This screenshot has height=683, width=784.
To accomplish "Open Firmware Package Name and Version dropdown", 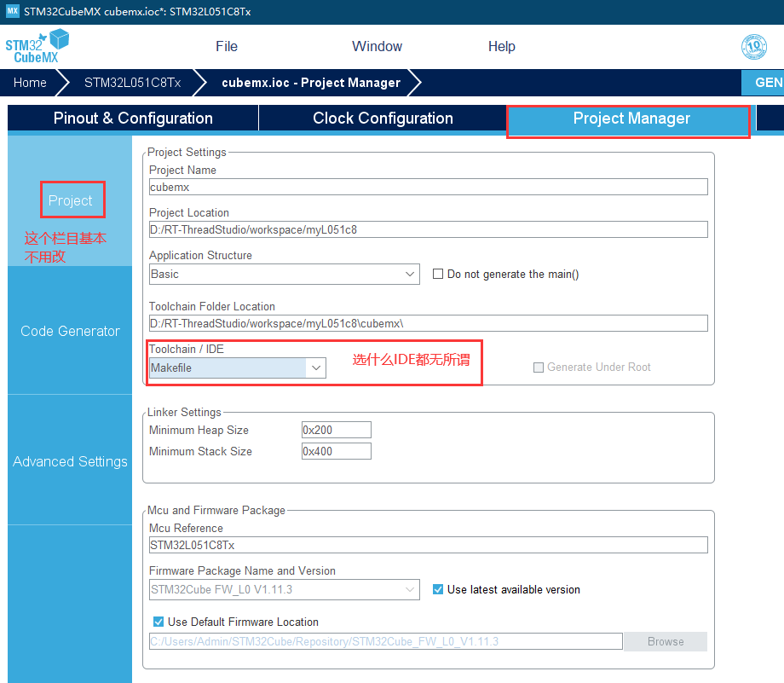I will click(x=284, y=589).
